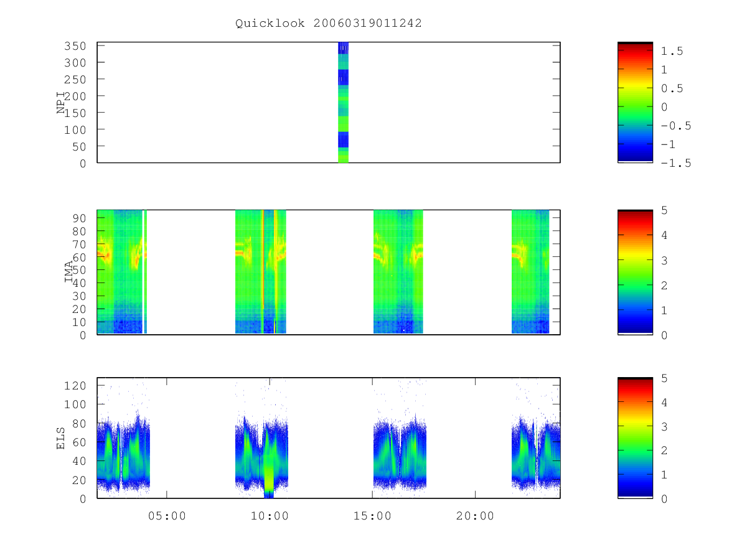The image size is (747, 560).
Task: Click the 15:00 time axis label
Action: [372, 516]
